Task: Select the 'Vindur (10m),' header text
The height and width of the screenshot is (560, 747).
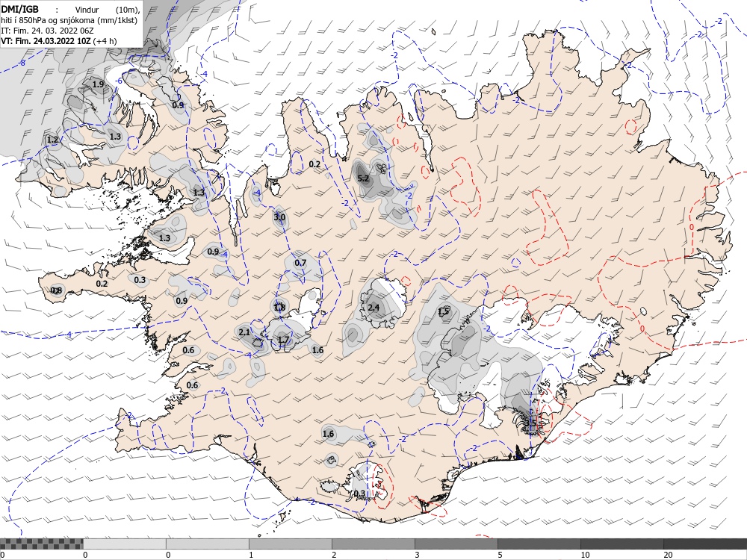Action: 107,10
